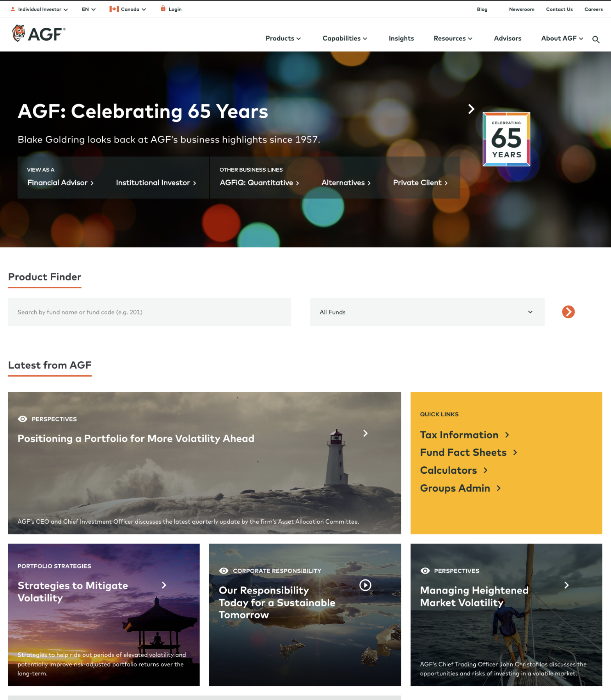The height and width of the screenshot is (700, 611).
Task: Click the Celebrating 65 Years badge
Action: coord(506,139)
